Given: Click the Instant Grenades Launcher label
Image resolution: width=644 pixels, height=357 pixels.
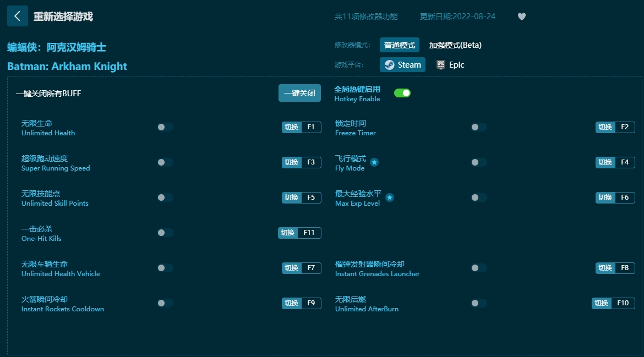Looking at the screenshot, I should (378, 274).
